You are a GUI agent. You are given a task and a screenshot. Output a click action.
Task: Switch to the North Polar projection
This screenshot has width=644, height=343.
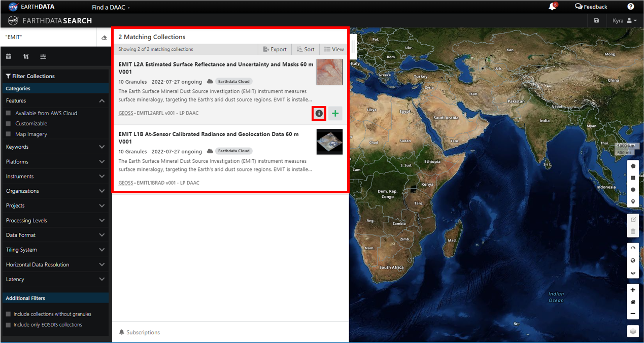[633, 249]
